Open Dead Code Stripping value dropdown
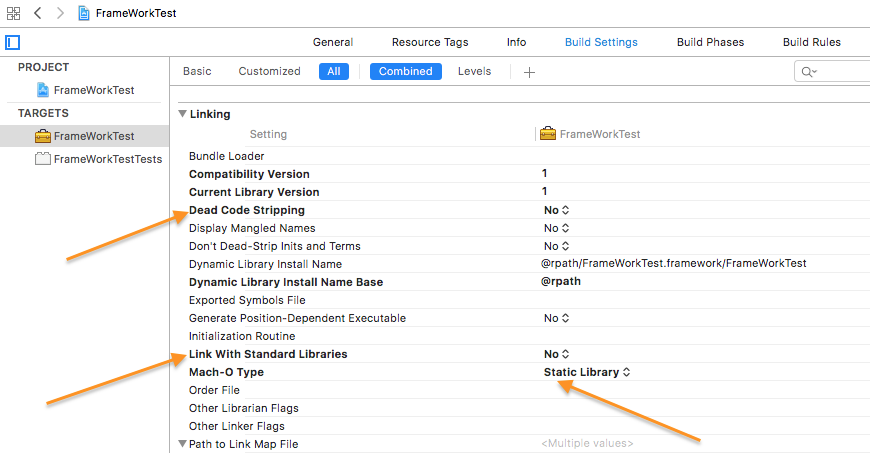This screenshot has height=453, width=870. coord(556,210)
